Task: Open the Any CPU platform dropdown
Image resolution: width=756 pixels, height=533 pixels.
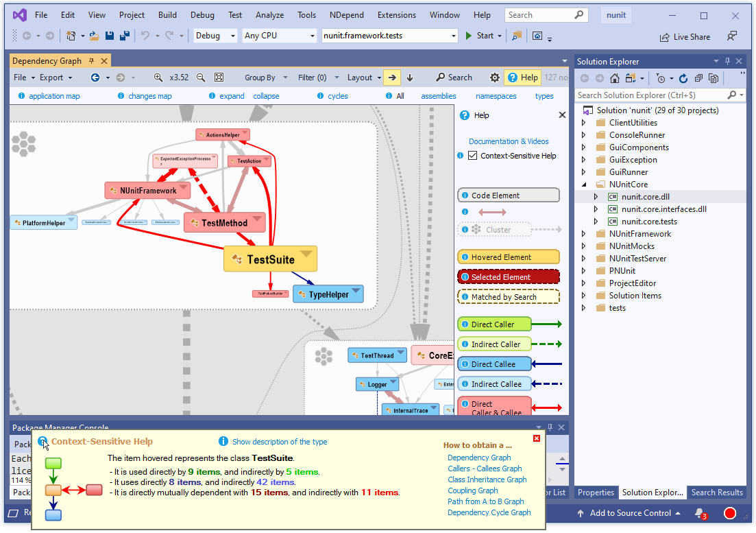Action: pyautogui.click(x=279, y=36)
